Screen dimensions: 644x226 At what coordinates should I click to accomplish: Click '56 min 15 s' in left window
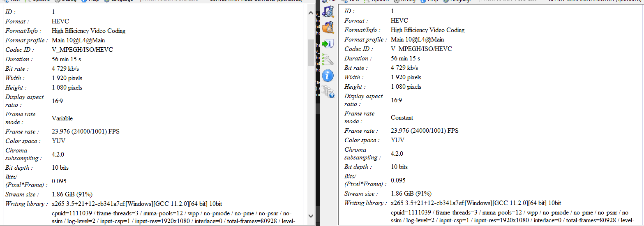67,59
